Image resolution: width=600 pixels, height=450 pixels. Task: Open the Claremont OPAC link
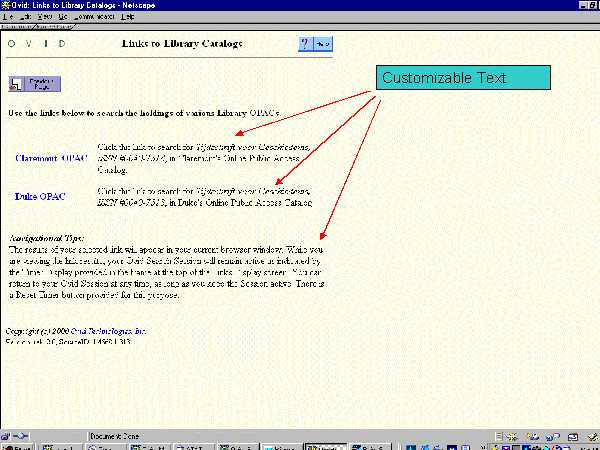[52, 158]
